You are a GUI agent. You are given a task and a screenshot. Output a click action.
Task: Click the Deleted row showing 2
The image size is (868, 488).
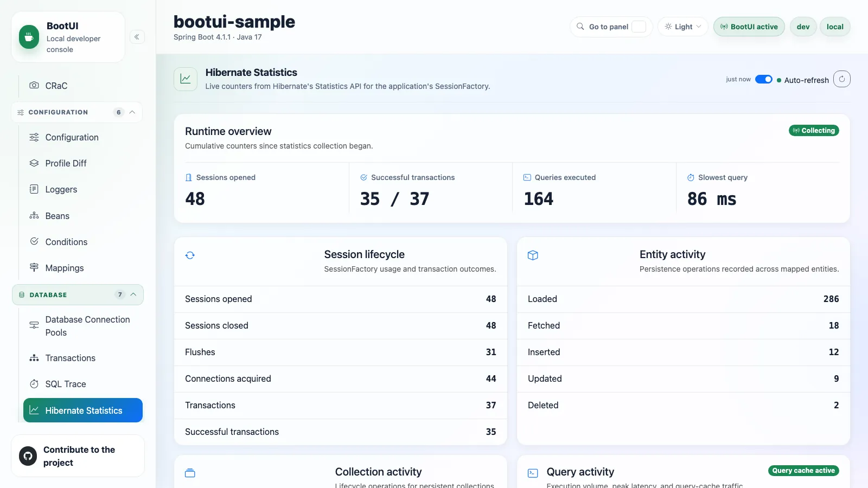coord(684,406)
